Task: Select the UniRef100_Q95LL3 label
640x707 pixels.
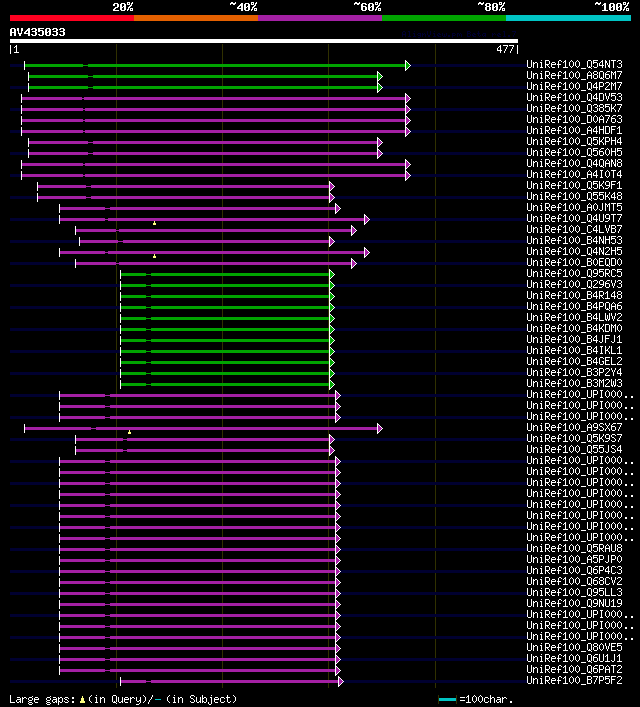Action: (574, 592)
